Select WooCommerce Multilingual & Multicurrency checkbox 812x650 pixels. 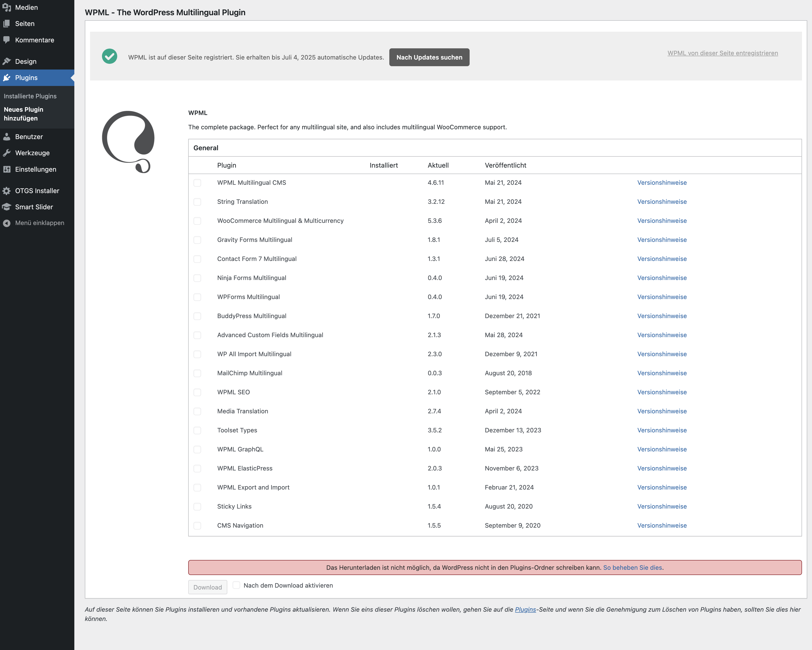(x=197, y=221)
